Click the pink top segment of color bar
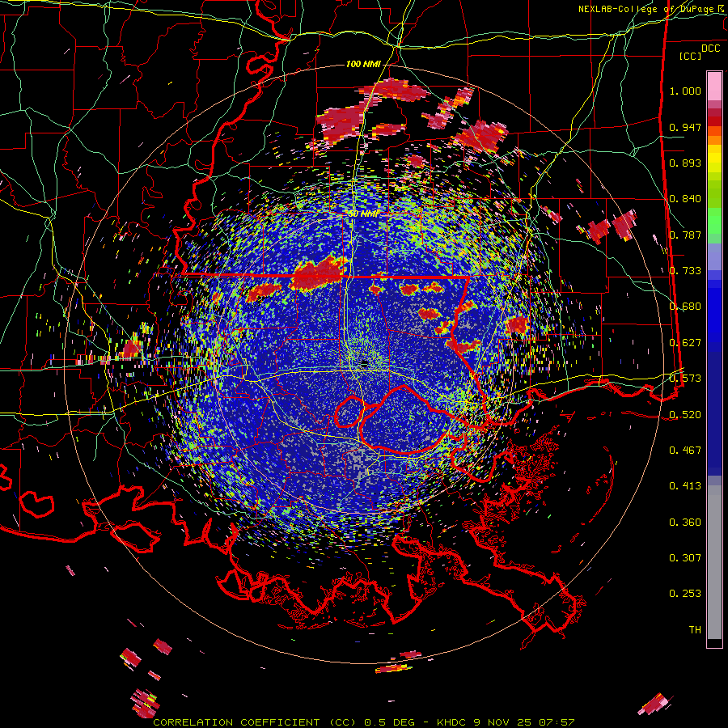The width and height of the screenshot is (728, 728). pos(714,87)
